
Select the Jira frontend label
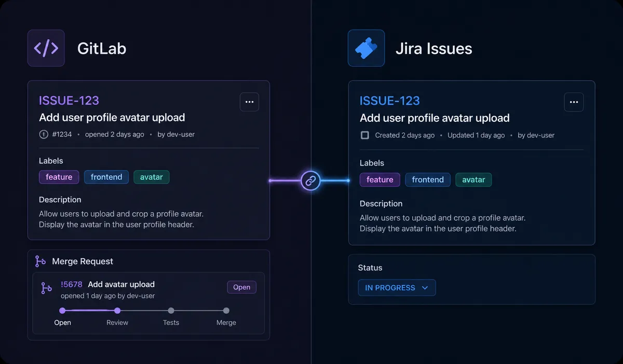(x=428, y=180)
